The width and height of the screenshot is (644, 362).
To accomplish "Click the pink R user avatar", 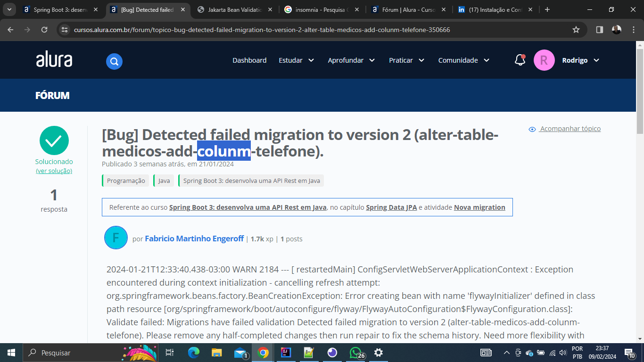I will 544,60.
